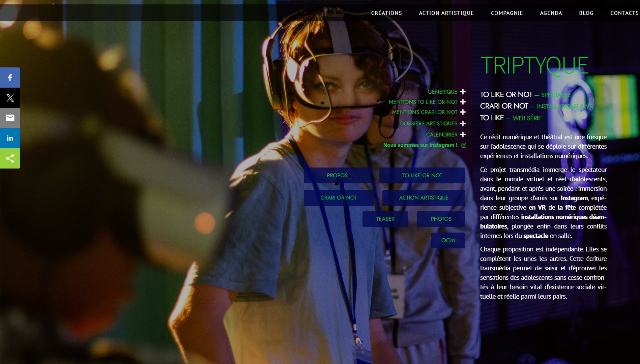640x364 pixels.
Task: Share page via email icon
Action: pyautogui.click(x=10, y=118)
